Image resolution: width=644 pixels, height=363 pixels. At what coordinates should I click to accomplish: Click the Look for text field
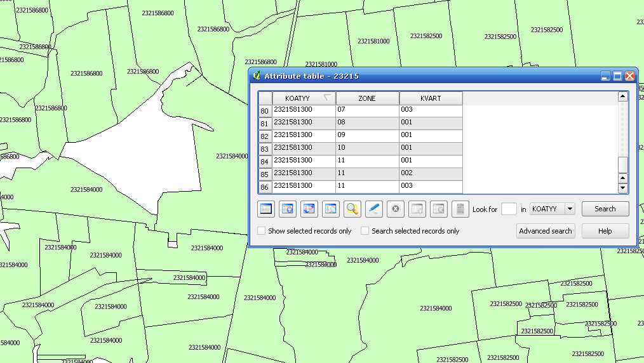pyautogui.click(x=509, y=209)
